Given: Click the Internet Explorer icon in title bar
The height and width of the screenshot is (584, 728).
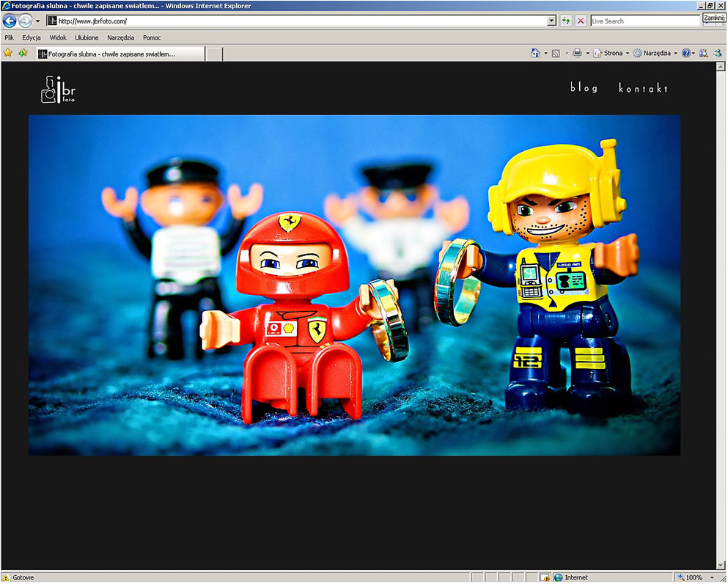Looking at the screenshot, I should (6, 6).
